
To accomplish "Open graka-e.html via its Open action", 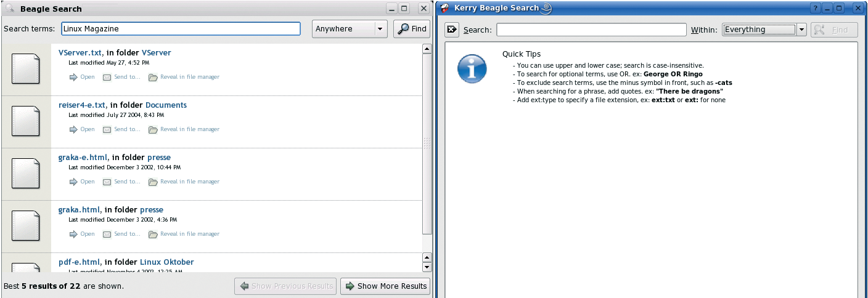I will tap(82, 182).
